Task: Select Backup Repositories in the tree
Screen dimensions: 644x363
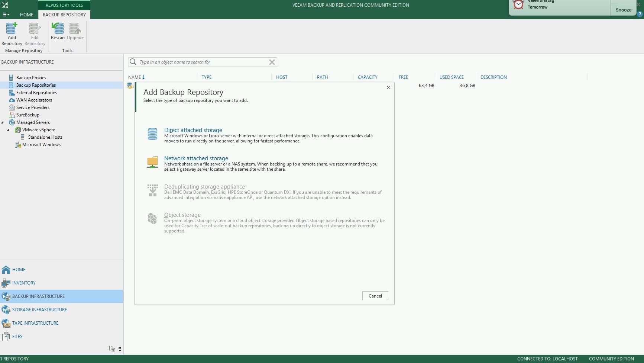Action: [x=36, y=85]
